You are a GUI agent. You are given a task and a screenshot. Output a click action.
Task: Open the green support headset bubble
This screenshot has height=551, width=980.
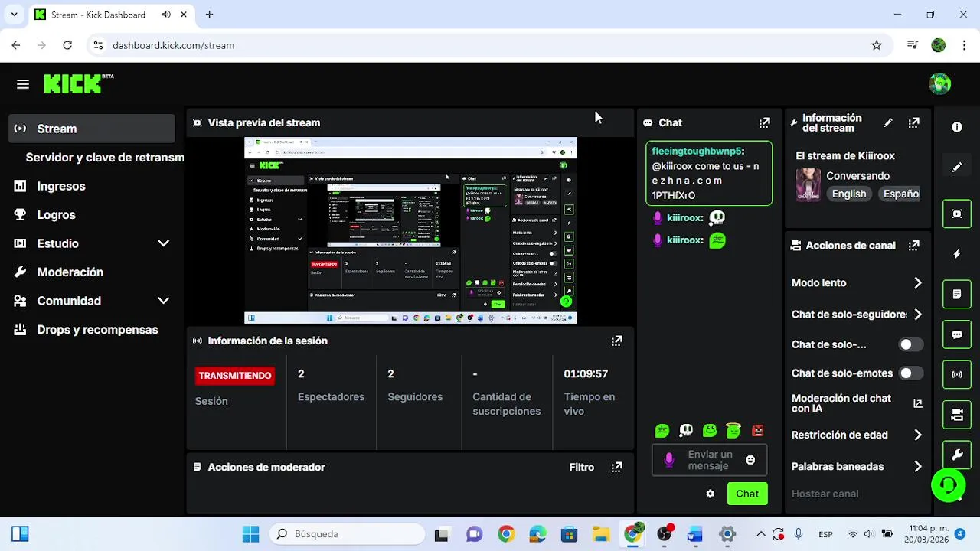tap(948, 484)
